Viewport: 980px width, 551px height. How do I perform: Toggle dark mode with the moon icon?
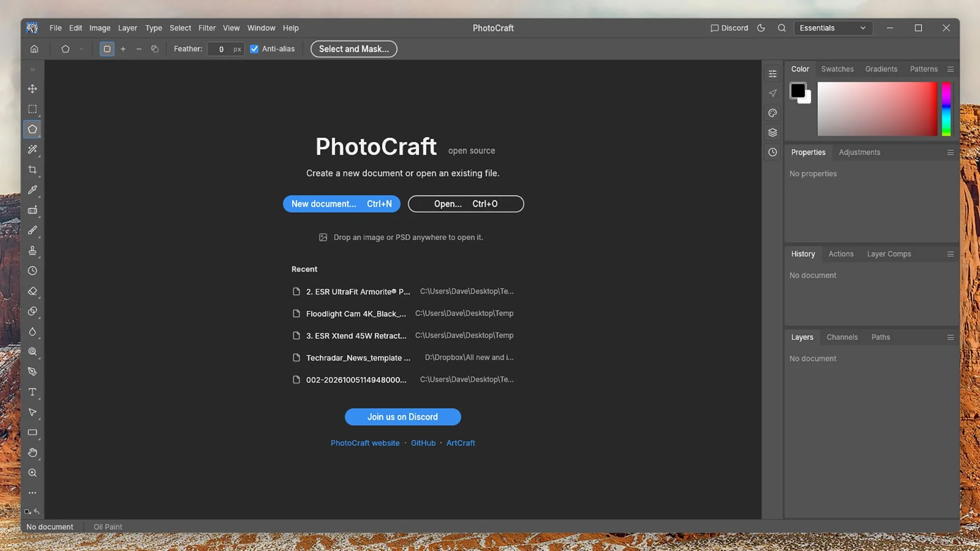(x=761, y=28)
